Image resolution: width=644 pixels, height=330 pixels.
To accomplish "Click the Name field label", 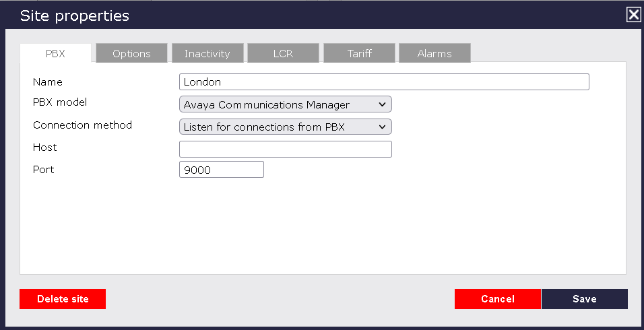I will point(47,82).
